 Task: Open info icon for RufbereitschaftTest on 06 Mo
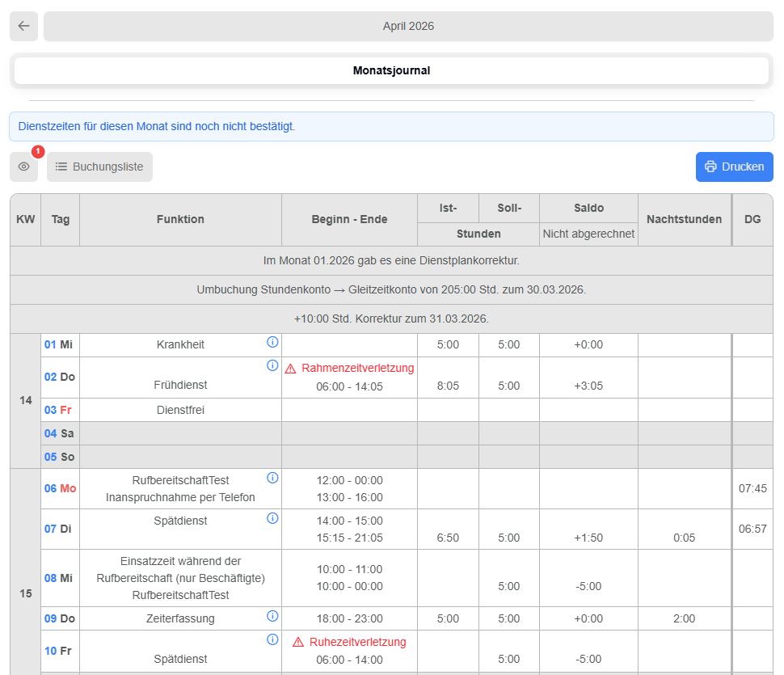click(x=272, y=477)
